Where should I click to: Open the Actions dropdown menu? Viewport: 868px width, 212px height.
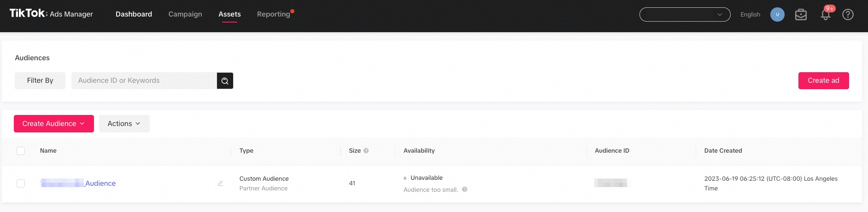click(124, 124)
